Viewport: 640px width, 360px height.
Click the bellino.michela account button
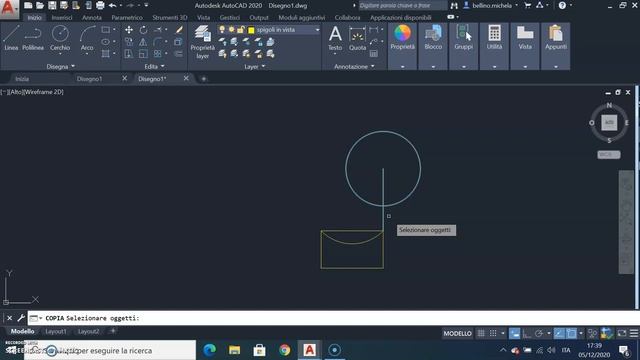click(492, 5)
